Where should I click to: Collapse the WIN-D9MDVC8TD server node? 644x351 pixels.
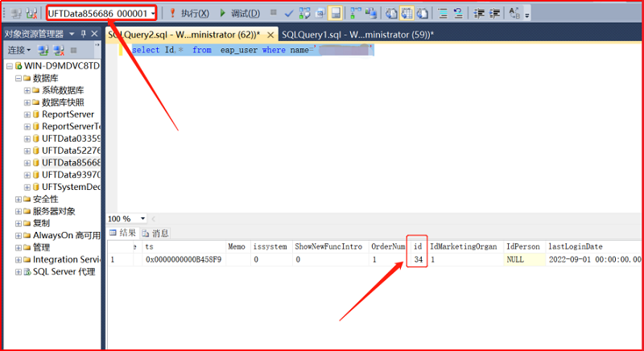[10, 66]
